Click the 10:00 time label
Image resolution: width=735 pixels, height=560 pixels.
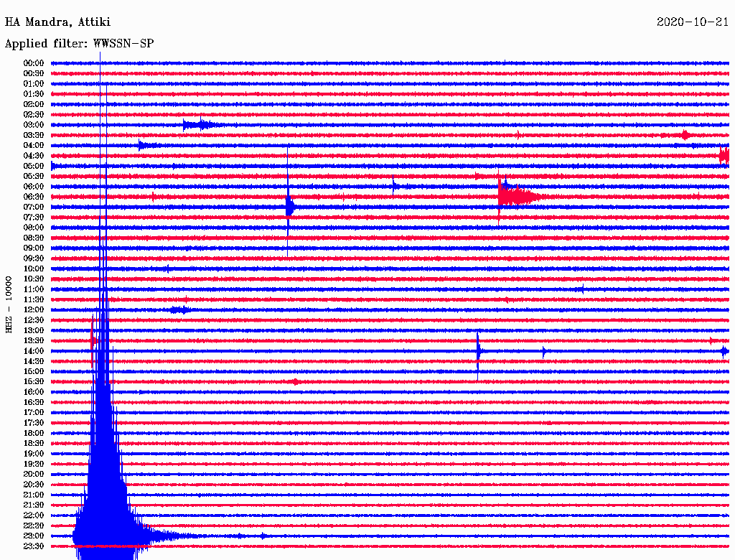(34, 269)
